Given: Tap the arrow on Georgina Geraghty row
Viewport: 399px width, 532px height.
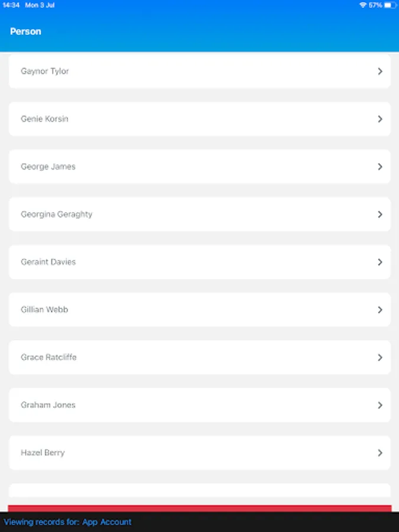Looking at the screenshot, I should [x=380, y=215].
